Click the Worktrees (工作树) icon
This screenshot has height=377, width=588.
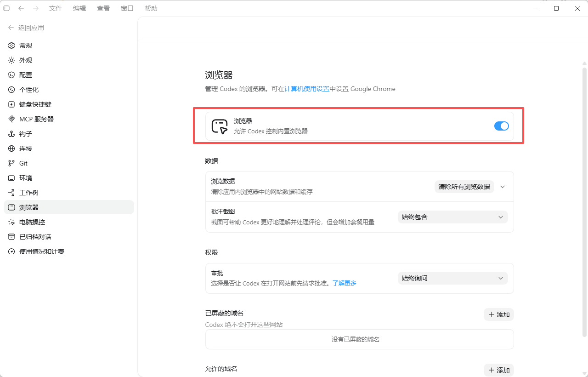click(11, 193)
